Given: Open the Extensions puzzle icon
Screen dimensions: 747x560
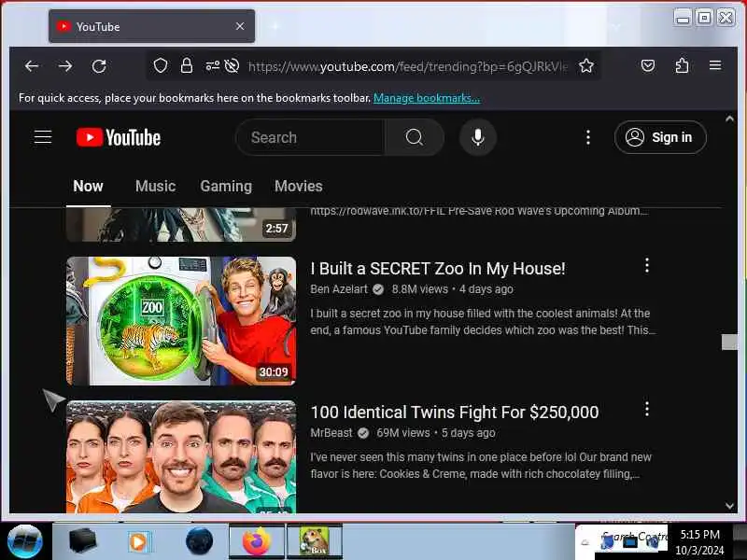Looking at the screenshot, I should click(x=682, y=65).
